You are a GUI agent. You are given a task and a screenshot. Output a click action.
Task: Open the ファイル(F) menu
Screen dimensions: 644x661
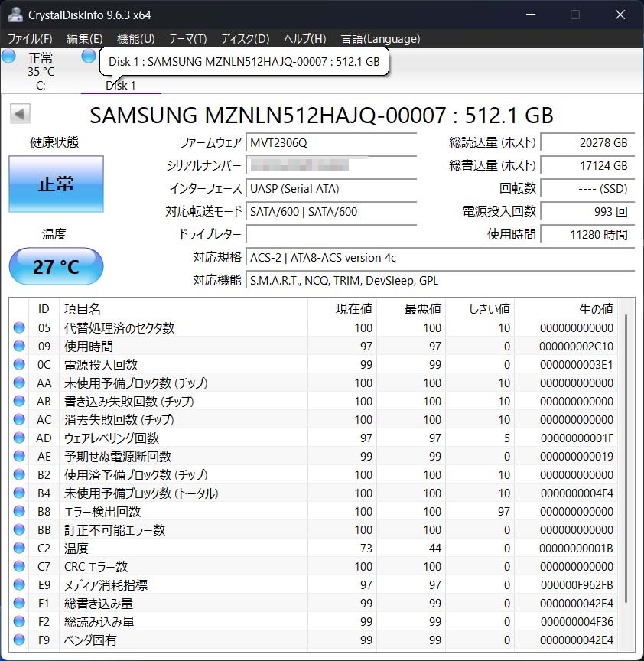coord(30,39)
